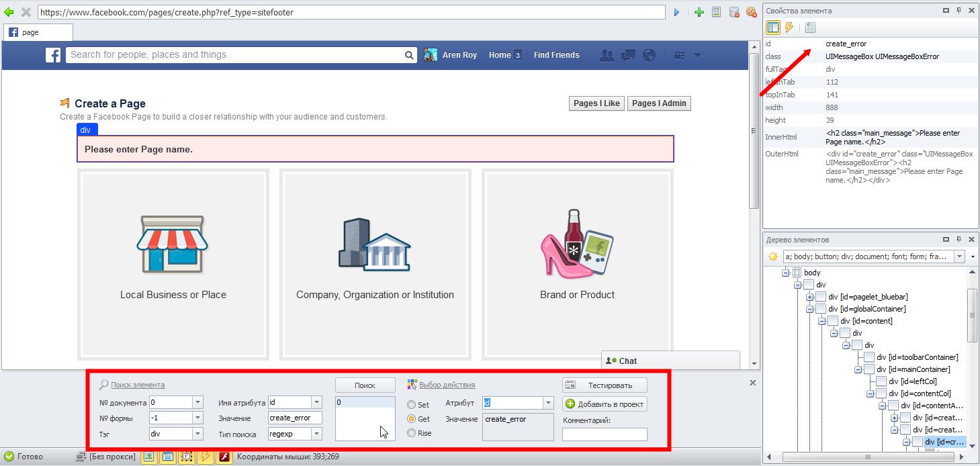
Task: Click Aren Roy's profile avatar
Action: click(431, 55)
